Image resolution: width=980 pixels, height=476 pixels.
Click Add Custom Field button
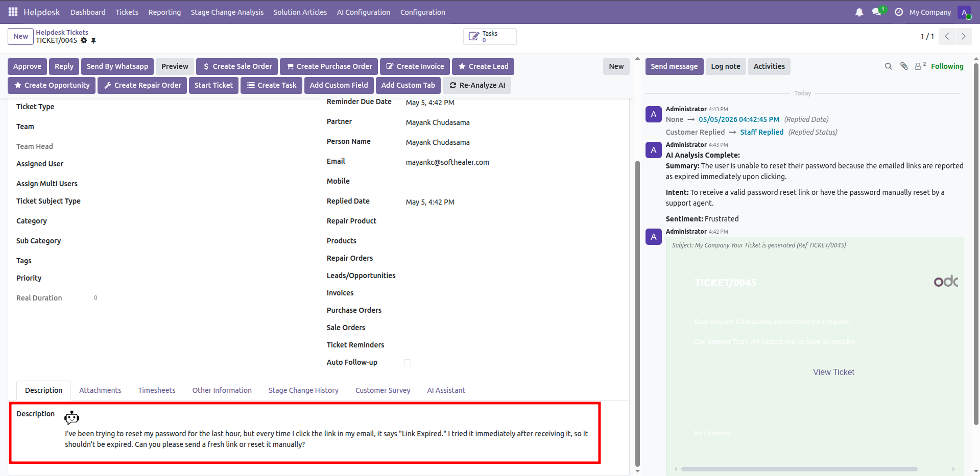(339, 85)
